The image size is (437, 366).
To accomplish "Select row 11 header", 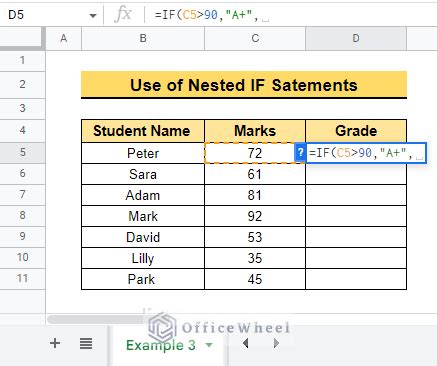I will click(22, 278).
